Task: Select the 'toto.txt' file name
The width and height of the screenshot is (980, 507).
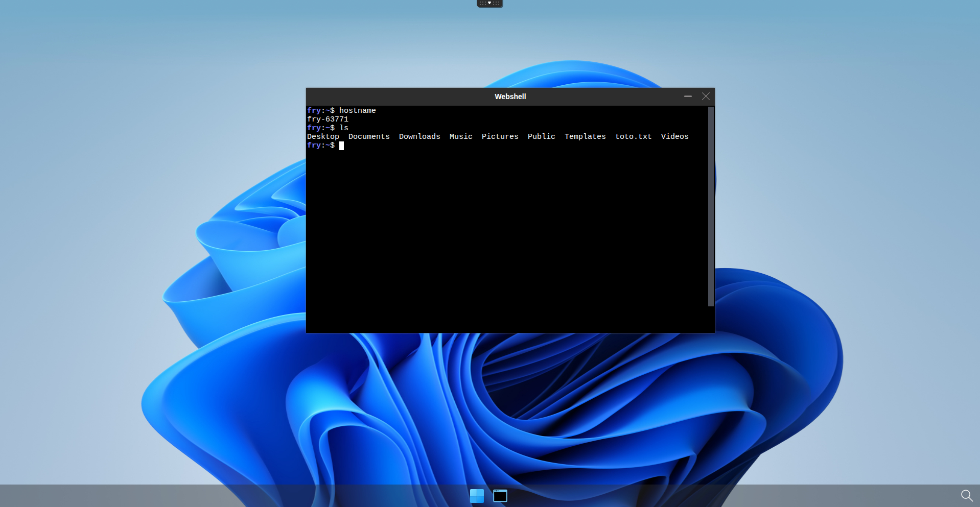Action: [633, 136]
